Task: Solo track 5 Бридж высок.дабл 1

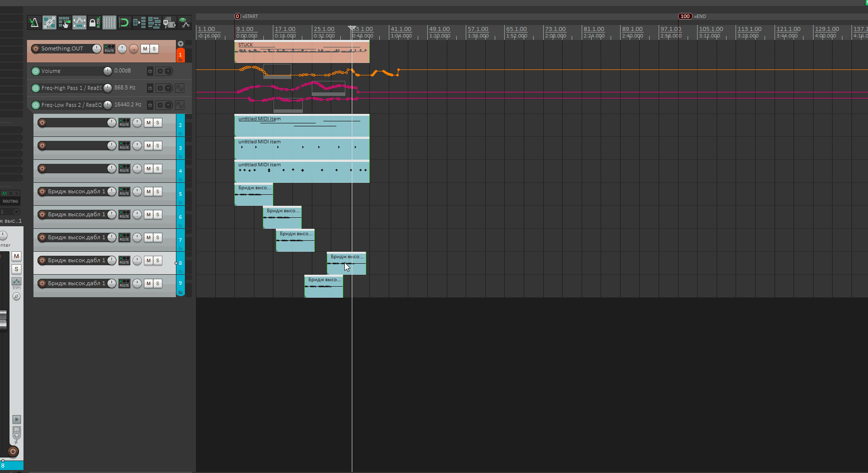Action: tap(158, 192)
